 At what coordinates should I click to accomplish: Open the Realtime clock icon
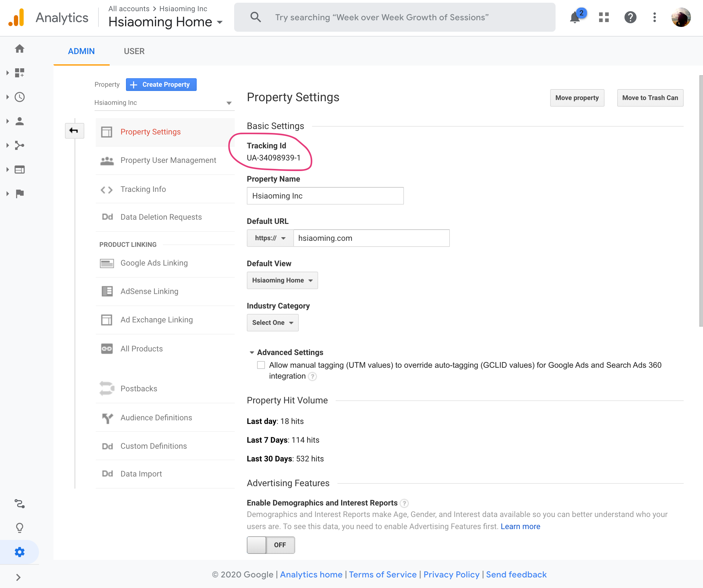pos(20,97)
